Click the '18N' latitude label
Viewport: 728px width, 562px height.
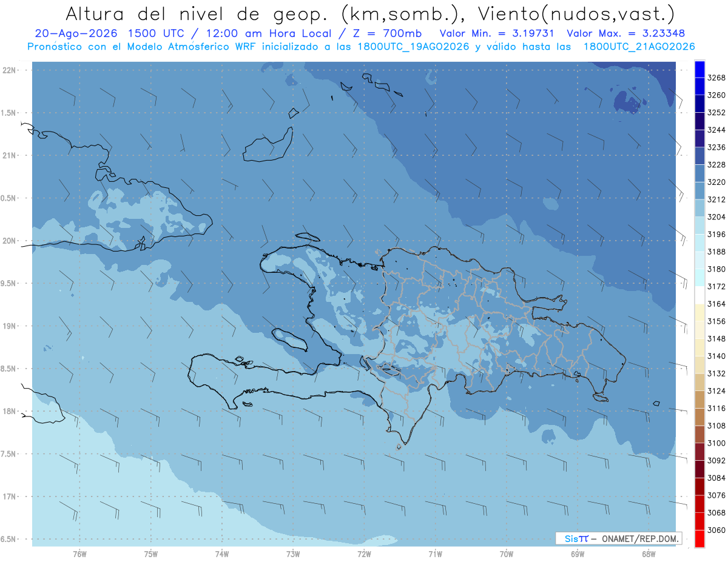[10, 412]
